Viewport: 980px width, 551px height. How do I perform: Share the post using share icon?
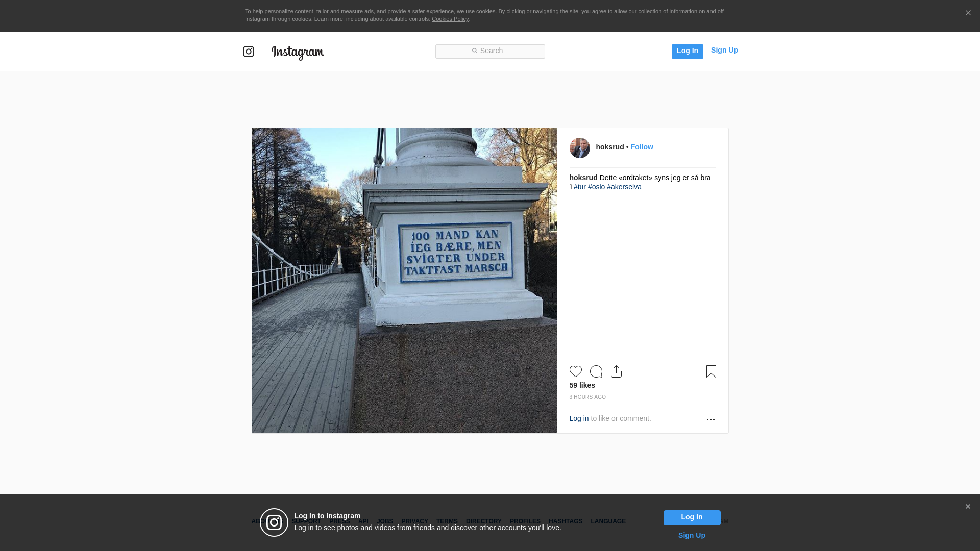click(x=616, y=371)
